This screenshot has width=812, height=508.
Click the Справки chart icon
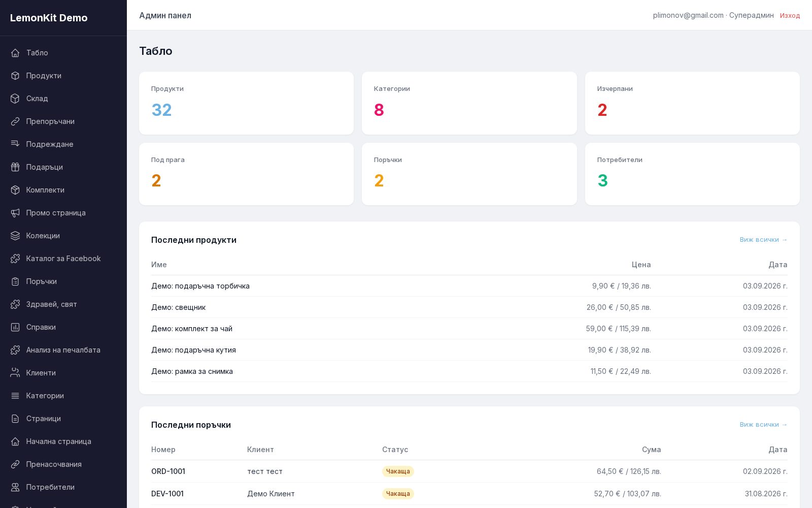[15, 327]
